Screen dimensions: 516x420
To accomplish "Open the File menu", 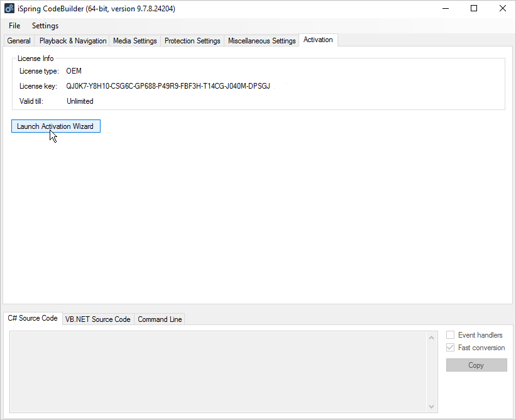I will point(14,26).
